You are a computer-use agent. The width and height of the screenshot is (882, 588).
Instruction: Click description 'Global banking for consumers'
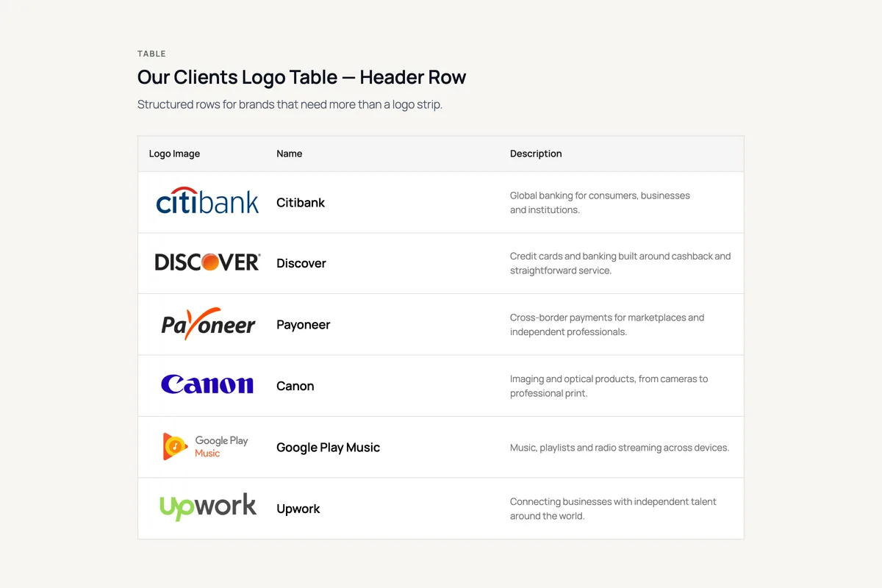click(600, 203)
